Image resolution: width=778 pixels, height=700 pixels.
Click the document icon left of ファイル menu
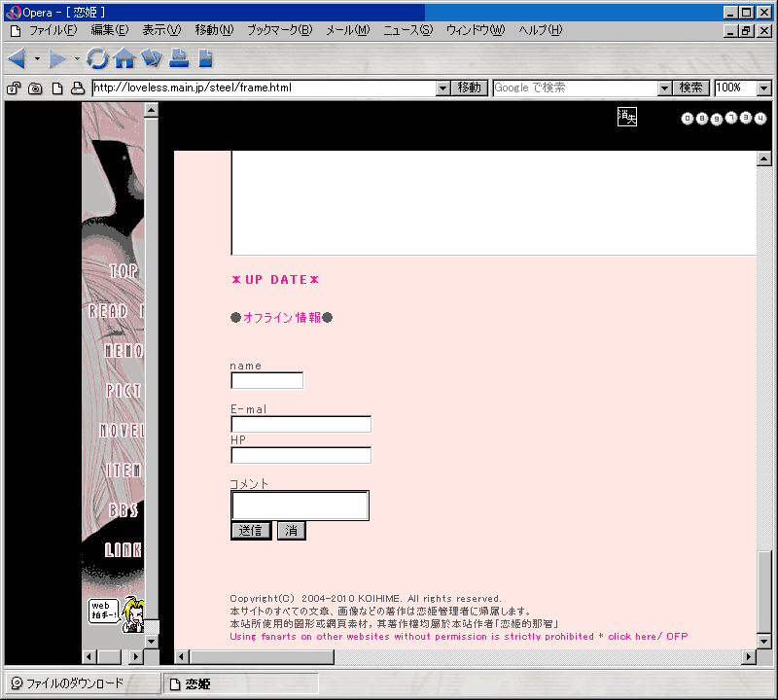coord(16,31)
